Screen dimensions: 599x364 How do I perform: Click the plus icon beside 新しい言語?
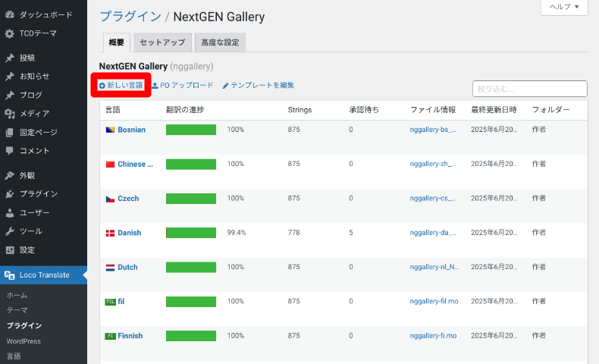[x=102, y=86]
